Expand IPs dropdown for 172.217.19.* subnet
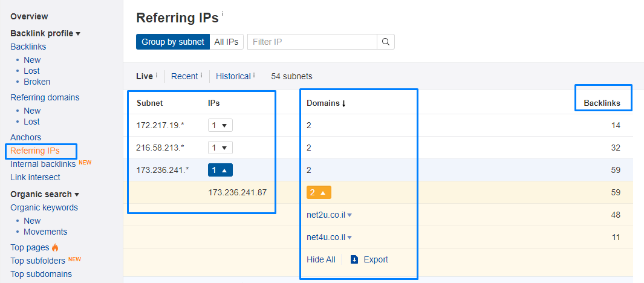Viewport: 644px width, 283px height. click(220, 125)
